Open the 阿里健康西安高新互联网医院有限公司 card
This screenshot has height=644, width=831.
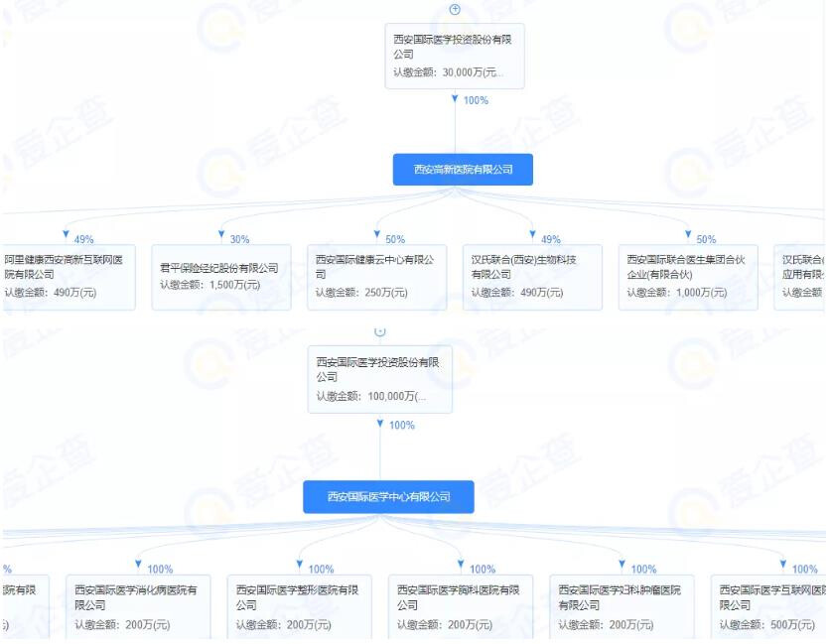click(68, 277)
